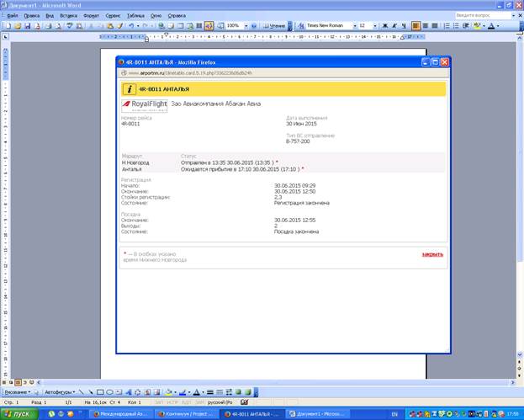Image resolution: width=524 pixels, height=420 pixels.
Task: Select the Line drawing tool
Action: 82,392
